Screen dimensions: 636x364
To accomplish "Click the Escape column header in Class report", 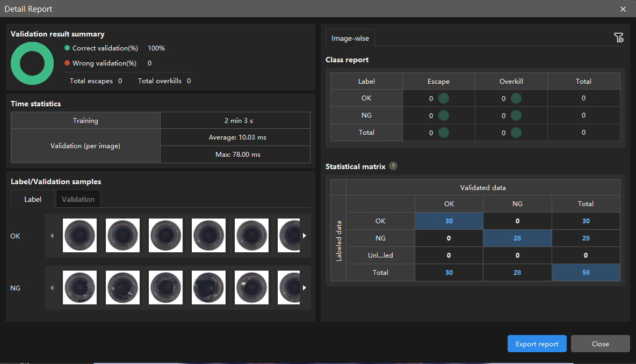I will tap(438, 82).
